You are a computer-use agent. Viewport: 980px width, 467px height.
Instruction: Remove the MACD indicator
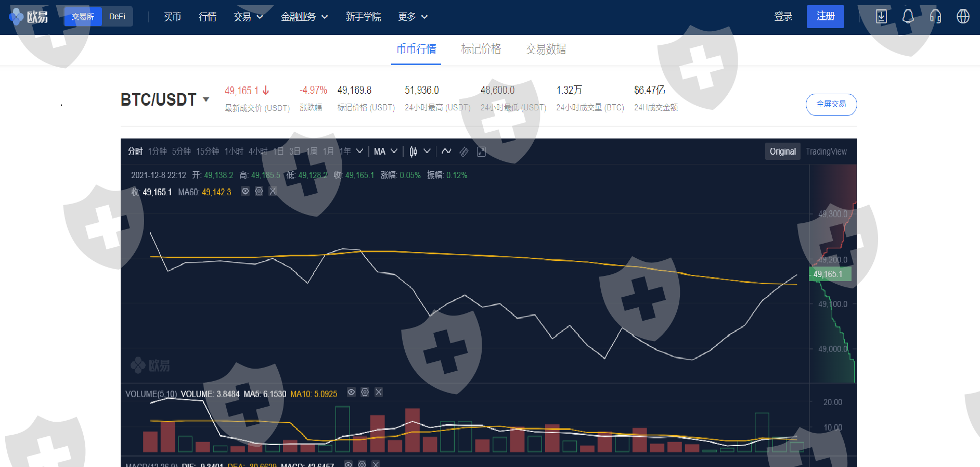(376, 463)
